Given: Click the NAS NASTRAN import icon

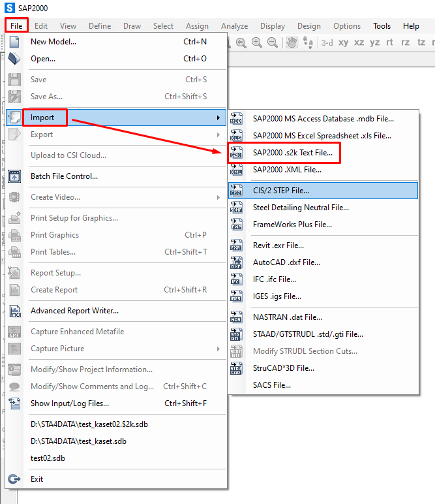Looking at the screenshot, I should pyautogui.click(x=236, y=317).
